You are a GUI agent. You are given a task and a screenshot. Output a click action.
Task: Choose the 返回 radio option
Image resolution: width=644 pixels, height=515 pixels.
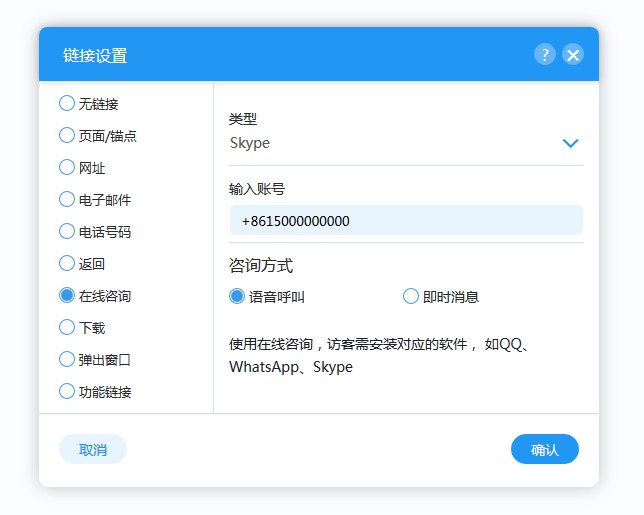coord(67,264)
